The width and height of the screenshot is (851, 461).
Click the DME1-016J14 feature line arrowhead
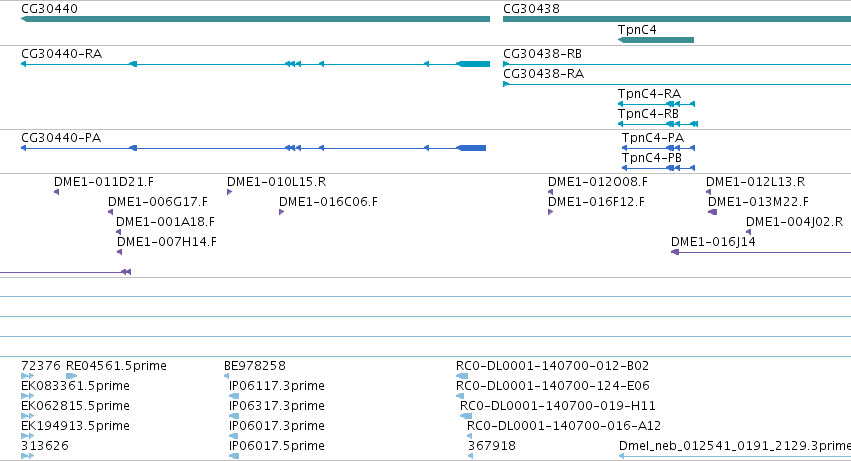tap(675, 252)
